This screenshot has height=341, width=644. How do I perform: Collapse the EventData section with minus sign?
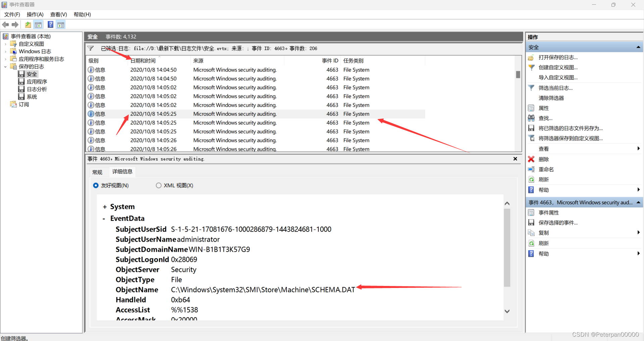(x=104, y=218)
